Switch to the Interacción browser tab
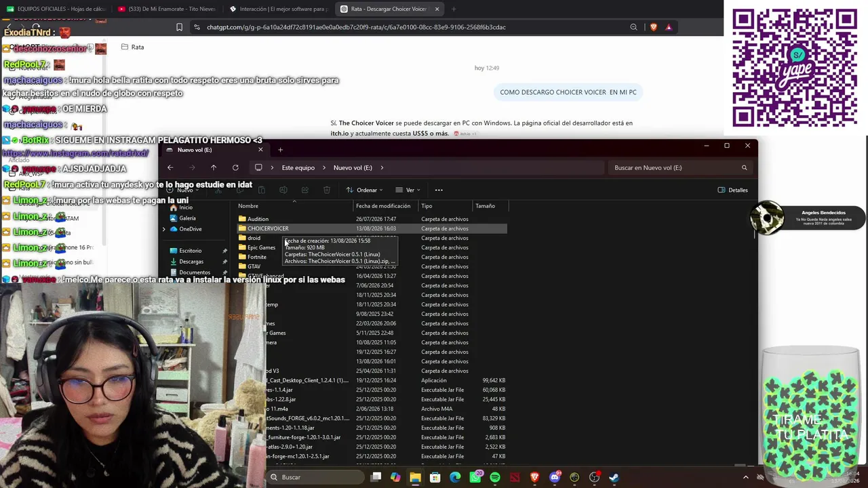This screenshot has height=488, width=868. pos(278,9)
